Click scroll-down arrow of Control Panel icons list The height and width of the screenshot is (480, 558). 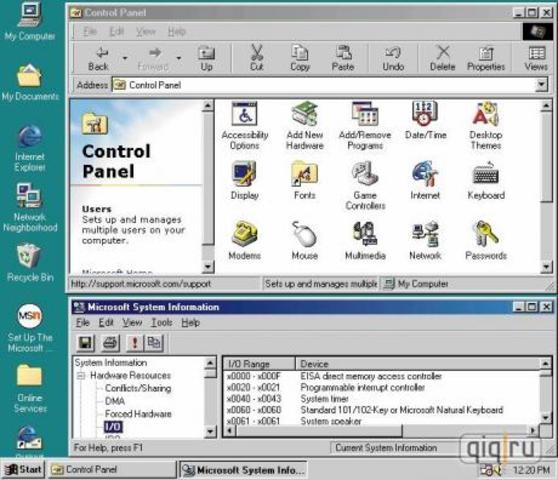point(546,267)
